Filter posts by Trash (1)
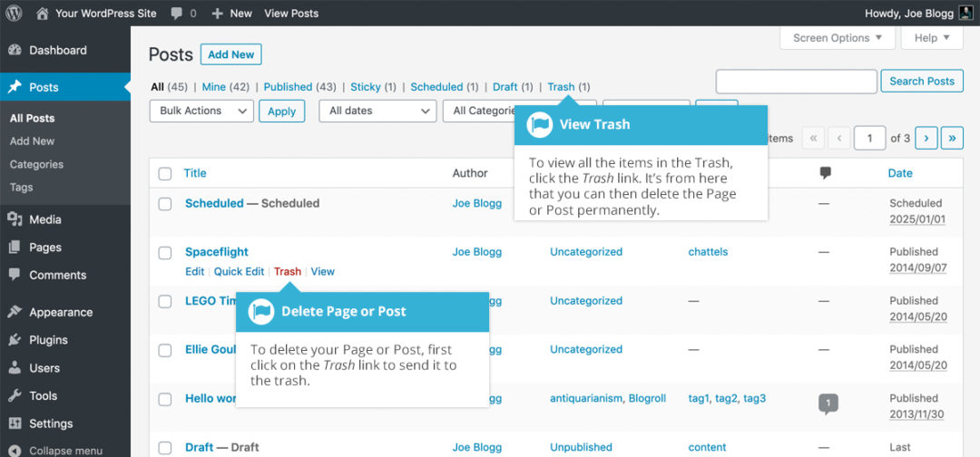This screenshot has height=457, width=980. [x=569, y=87]
